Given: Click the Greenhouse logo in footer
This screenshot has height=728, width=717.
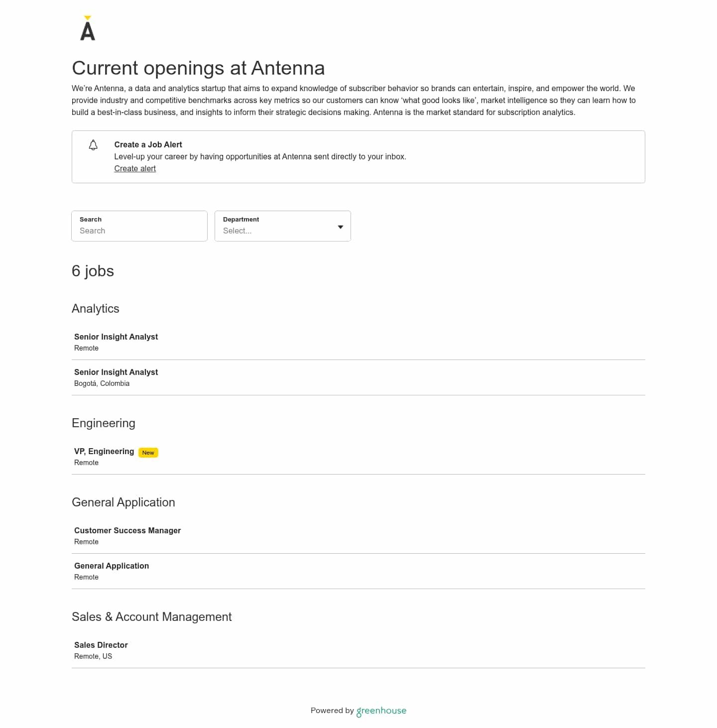Looking at the screenshot, I should 381,711.
